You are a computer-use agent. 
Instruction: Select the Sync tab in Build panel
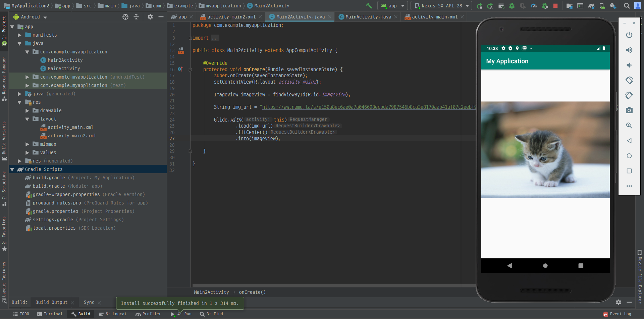pyautogui.click(x=89, y=303)
